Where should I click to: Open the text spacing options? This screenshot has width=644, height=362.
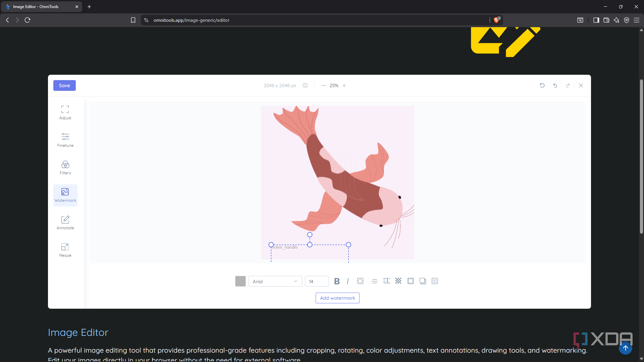[x=386, y=281]
